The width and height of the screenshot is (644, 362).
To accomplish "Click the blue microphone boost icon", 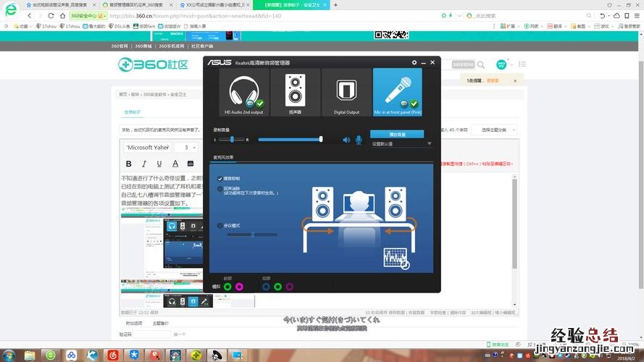I will [x=359, y=140].
